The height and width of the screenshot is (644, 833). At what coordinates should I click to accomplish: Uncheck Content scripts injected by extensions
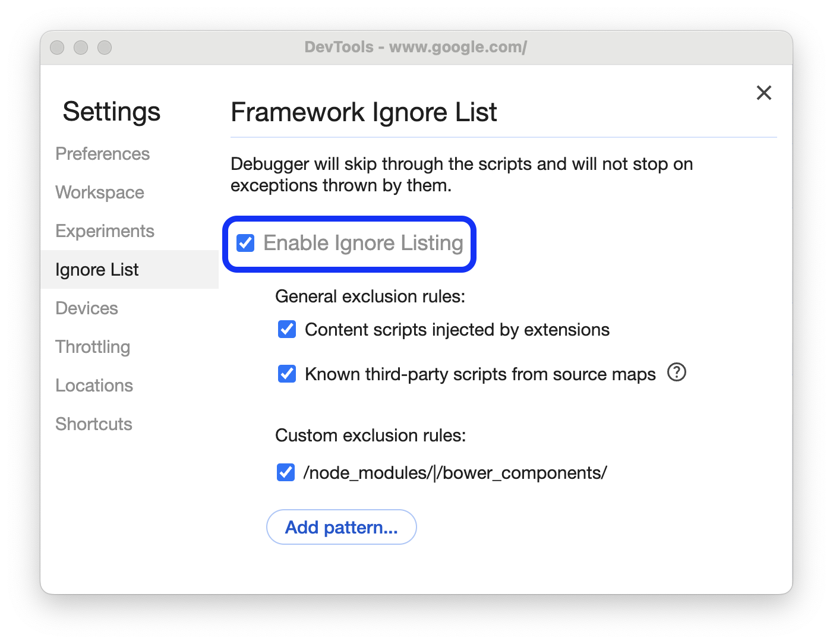[286, 329]
